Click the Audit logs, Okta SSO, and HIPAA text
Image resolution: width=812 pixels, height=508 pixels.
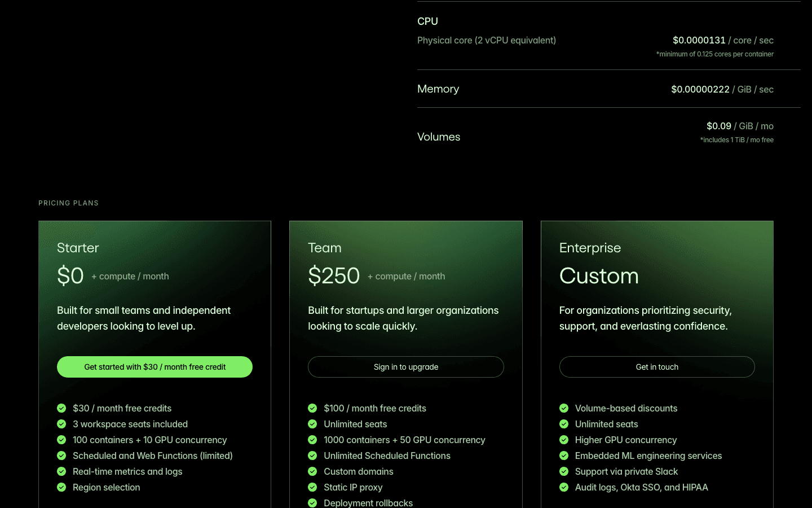(642, 487)
